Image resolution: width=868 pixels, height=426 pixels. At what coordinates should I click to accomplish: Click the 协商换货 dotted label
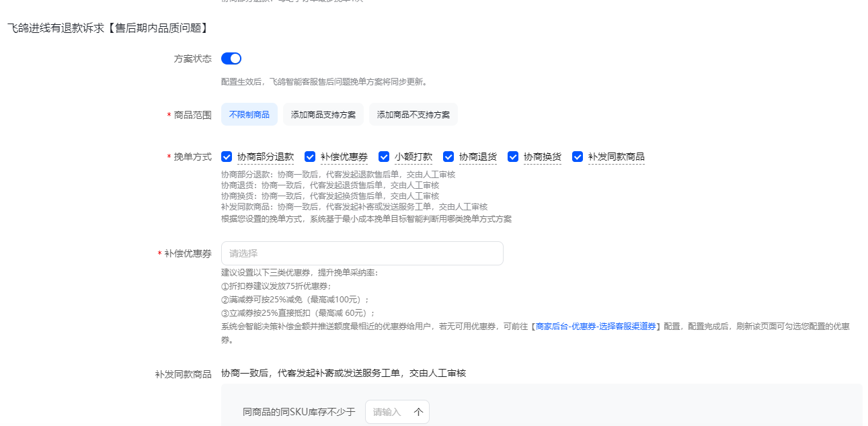[543, 157]
